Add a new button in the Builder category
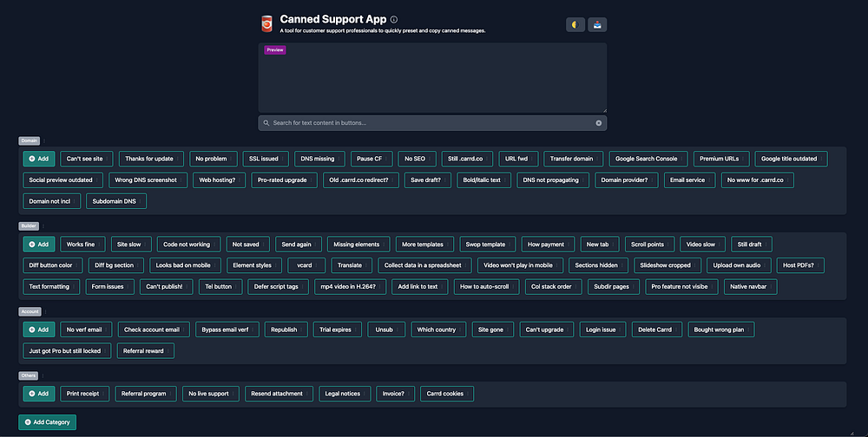Screen dimensions: 868x437 (x=39, y=244)
